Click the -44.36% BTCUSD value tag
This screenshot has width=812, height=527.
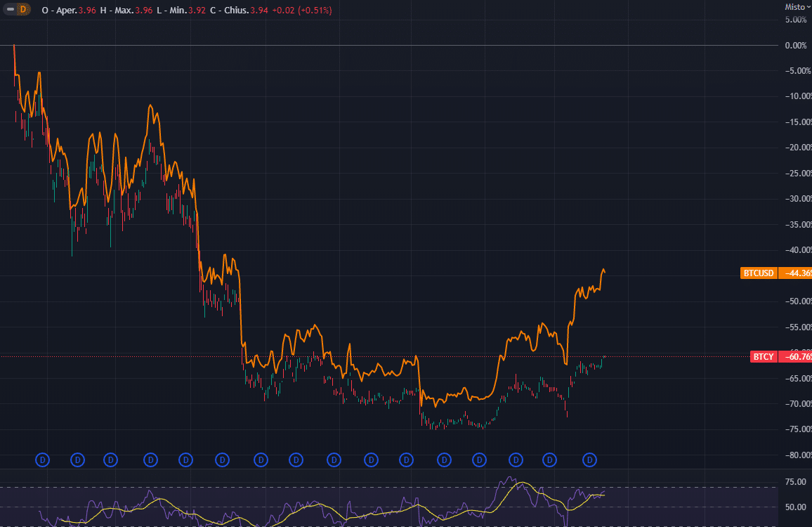pyautogui.click(x=797, y=273)
